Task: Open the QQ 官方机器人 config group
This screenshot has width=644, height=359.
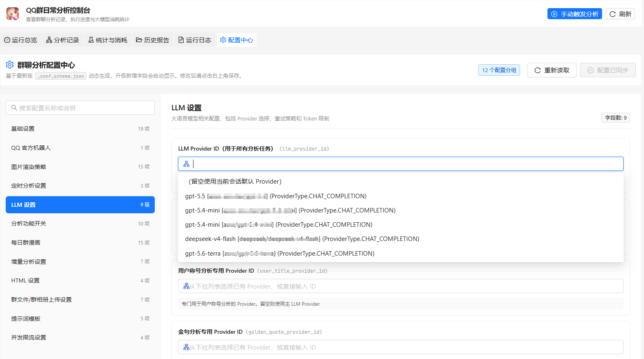Action: tap(80, 148)
